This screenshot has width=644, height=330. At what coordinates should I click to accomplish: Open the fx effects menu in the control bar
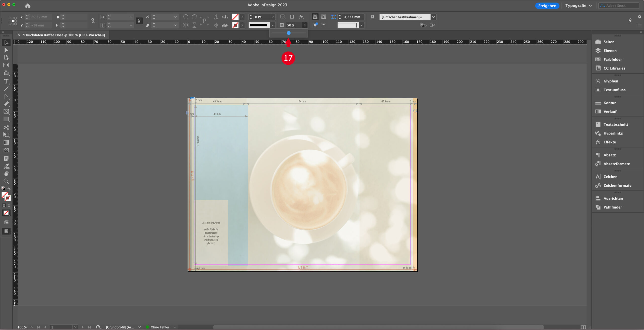tap(301, 17)
